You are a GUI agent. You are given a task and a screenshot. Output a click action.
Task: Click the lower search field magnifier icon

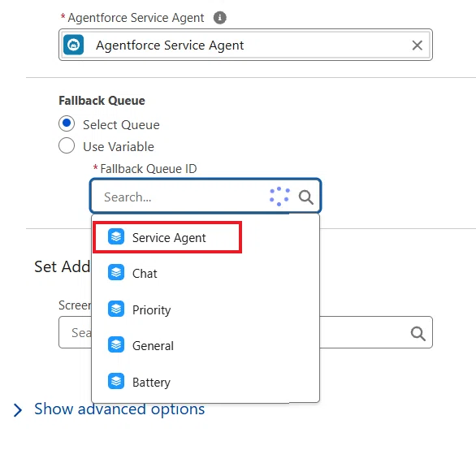click(x=418, y=333)
